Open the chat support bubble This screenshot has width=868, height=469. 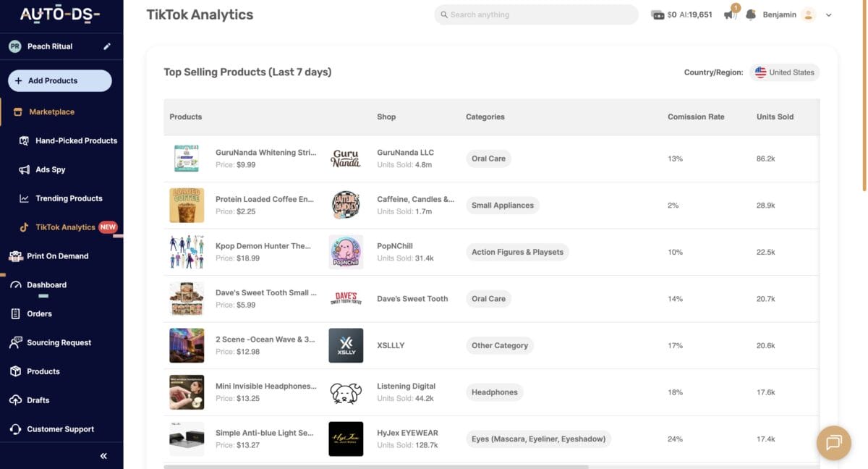[x=833, y=442]
